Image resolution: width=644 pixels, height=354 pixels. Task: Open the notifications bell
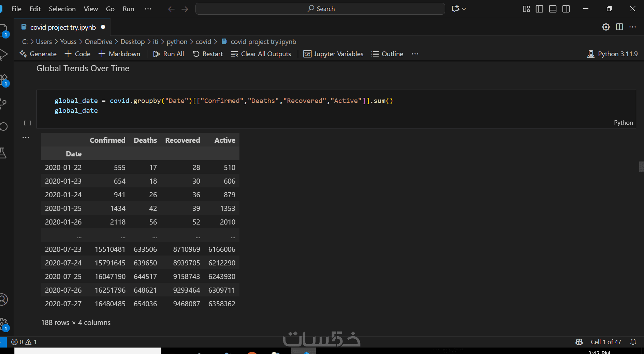click(x=633, y=342)
